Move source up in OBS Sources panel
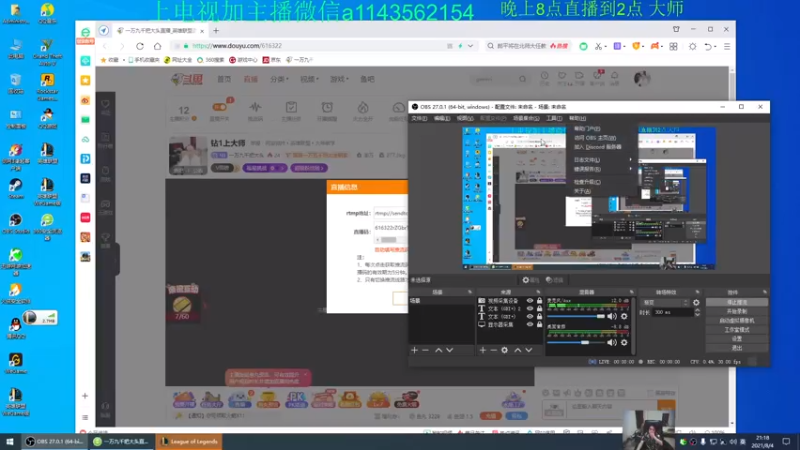The image size is (800, 450). coord(518,350)
